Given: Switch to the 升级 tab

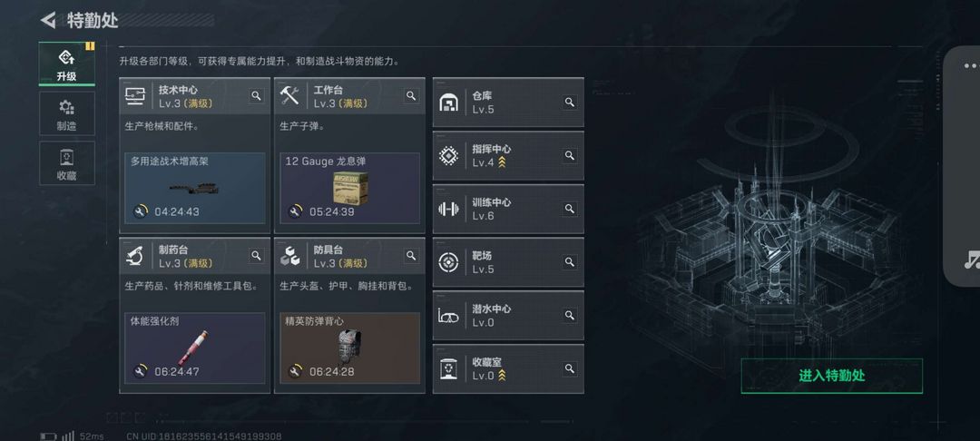Looking at the screenshot, I should [67, 64].
